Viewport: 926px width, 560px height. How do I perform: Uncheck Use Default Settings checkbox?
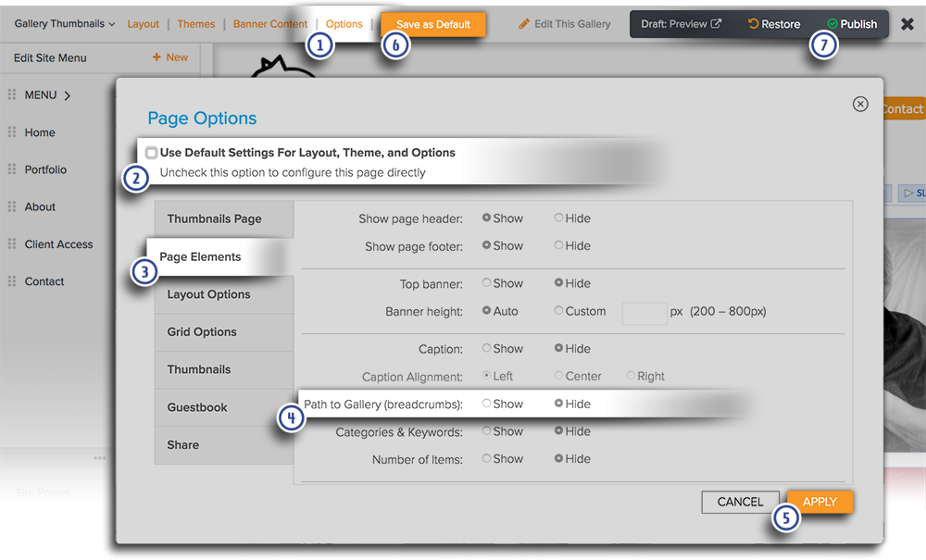[151, 153]
